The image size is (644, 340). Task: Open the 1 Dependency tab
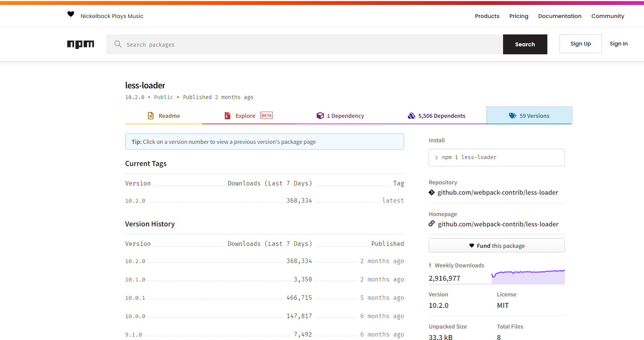340,116
